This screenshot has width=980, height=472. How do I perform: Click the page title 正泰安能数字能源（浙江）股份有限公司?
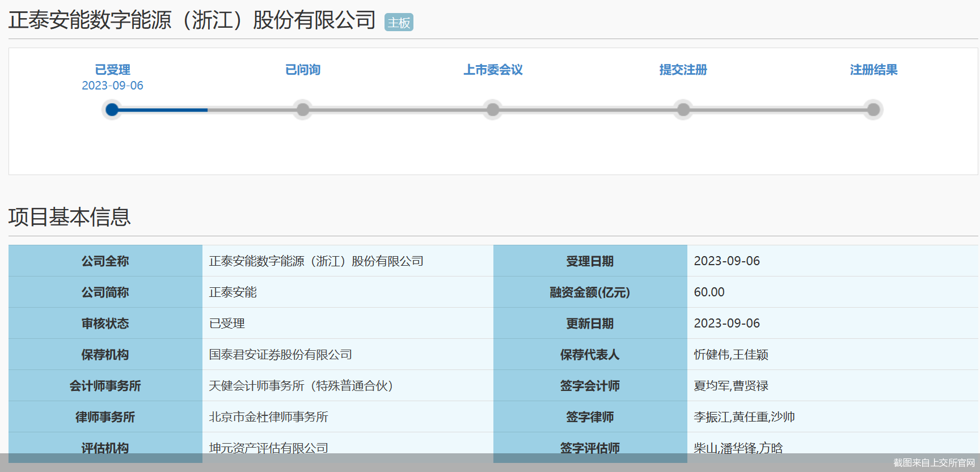point(192,20)
